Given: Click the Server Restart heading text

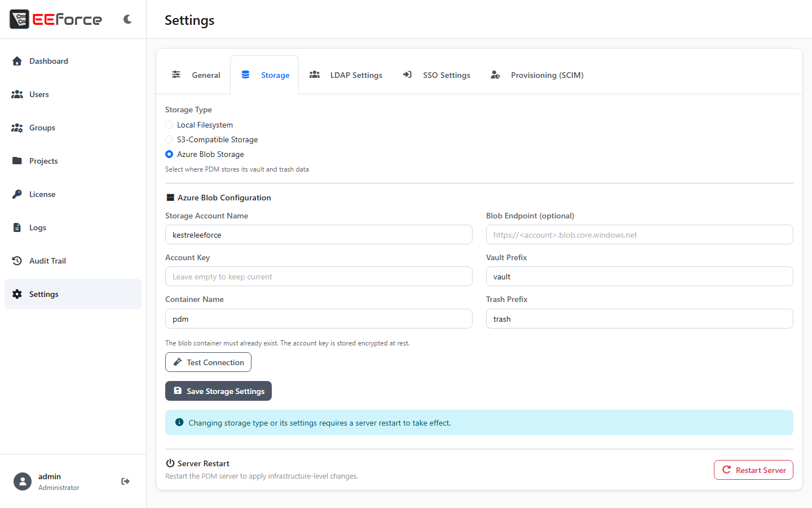Looking at the screenshot, I should point(204,463).
